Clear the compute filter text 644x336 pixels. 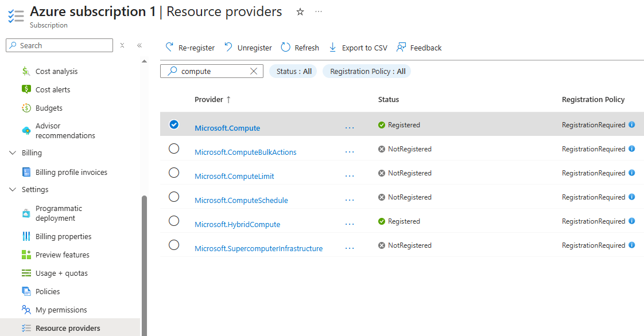[254, 71]
